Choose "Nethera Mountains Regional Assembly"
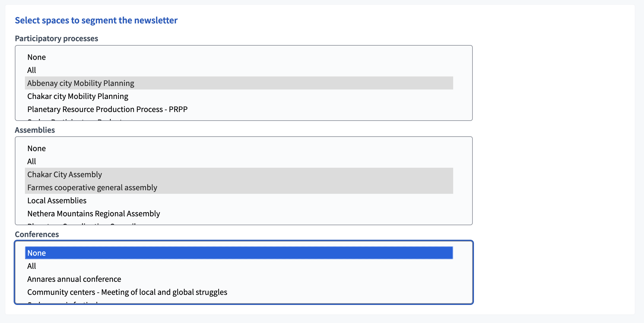Screen dimensions: 644x323 93,213
